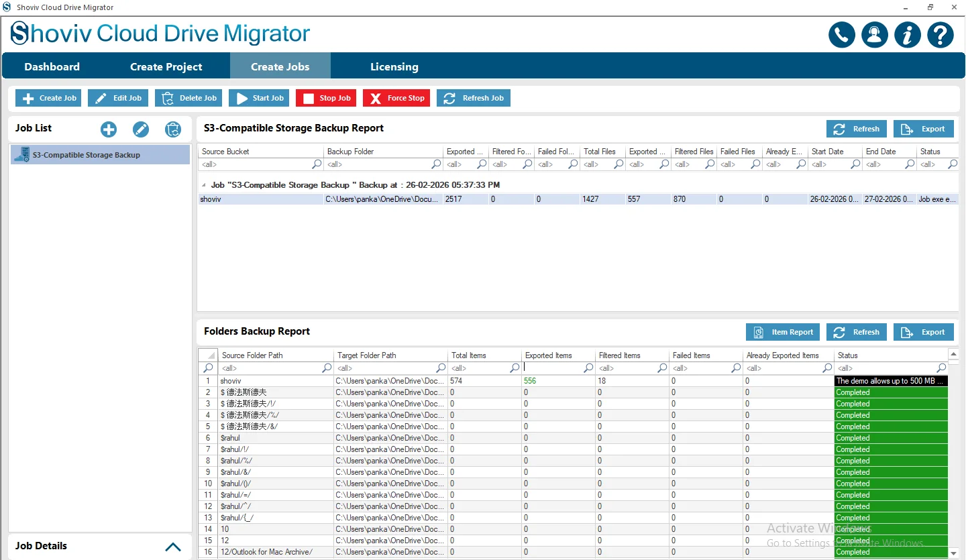
Task: Click search icon in Target Folder Path filter
Action: tap(441, 368)
